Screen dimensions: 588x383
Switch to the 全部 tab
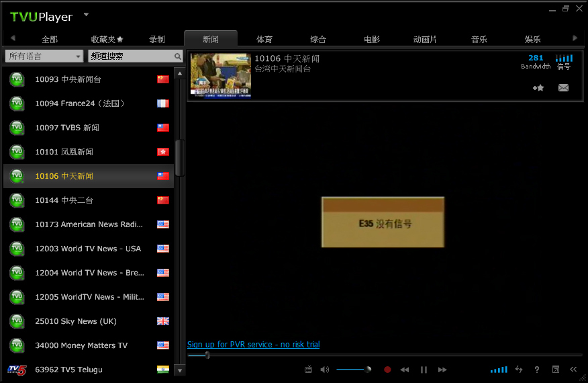pyautogui.click(x=50, y=40)
